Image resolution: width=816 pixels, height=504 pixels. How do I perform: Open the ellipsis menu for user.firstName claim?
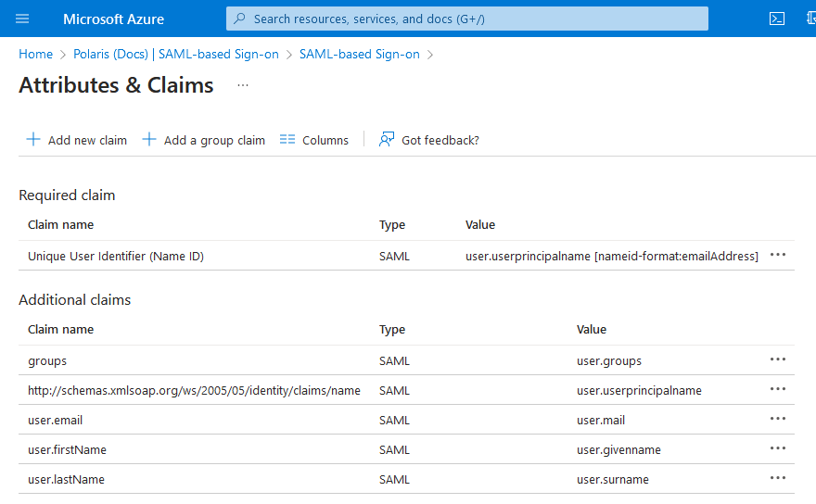(x=778, y=449)
